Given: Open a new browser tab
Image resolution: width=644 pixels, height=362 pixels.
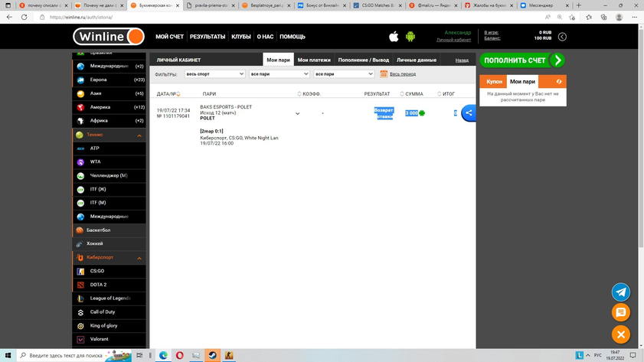Looking at the screenshot, I should pyautogui.click(x=579, y=5).
